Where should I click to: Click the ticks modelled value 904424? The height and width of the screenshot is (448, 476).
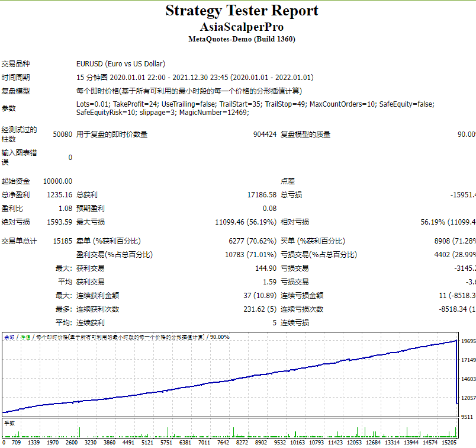(265, 135)
